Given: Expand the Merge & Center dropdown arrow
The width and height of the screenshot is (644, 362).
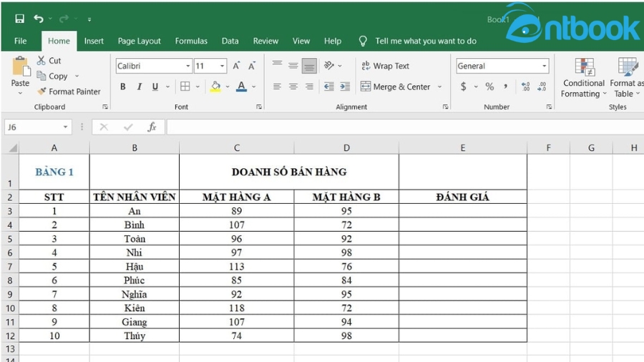Looking at the screenshot, I should (x=439, y=87).
